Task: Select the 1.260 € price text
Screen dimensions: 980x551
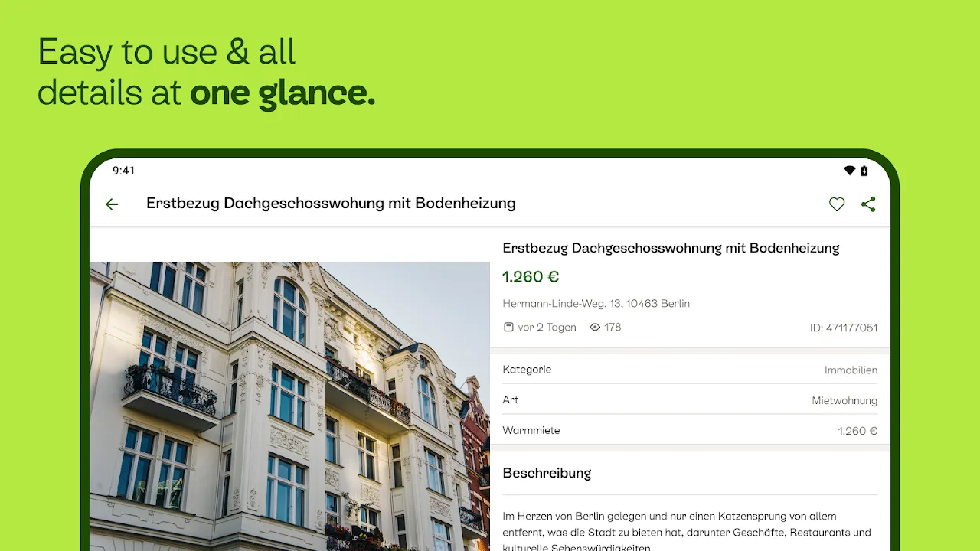Action: click(531, 276)
